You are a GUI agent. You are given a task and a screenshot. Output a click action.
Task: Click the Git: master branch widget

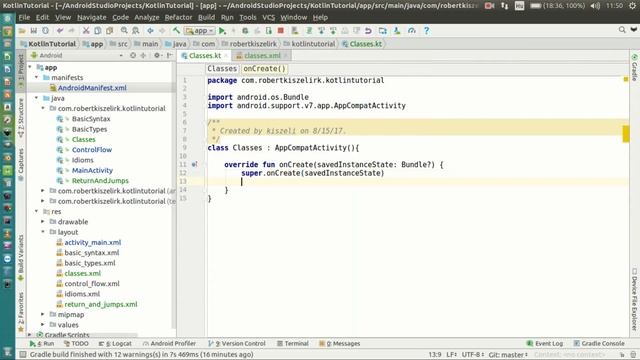508,355
